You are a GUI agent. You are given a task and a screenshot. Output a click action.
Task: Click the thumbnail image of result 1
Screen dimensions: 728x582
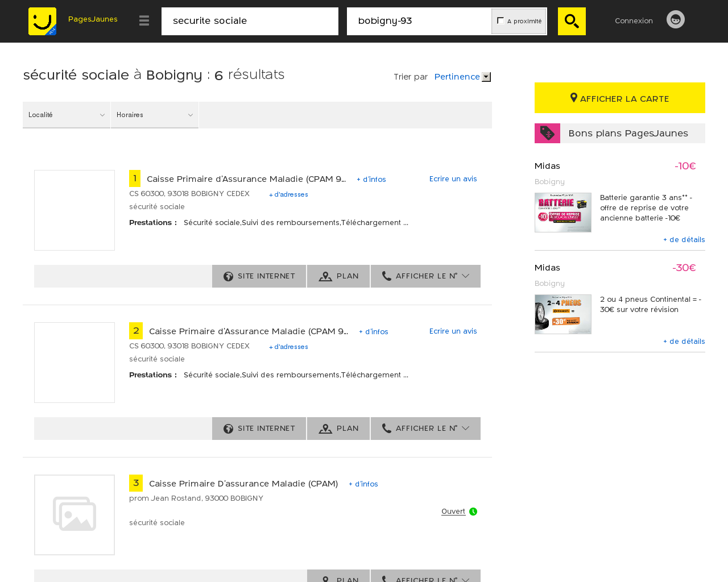click(75, 210)
